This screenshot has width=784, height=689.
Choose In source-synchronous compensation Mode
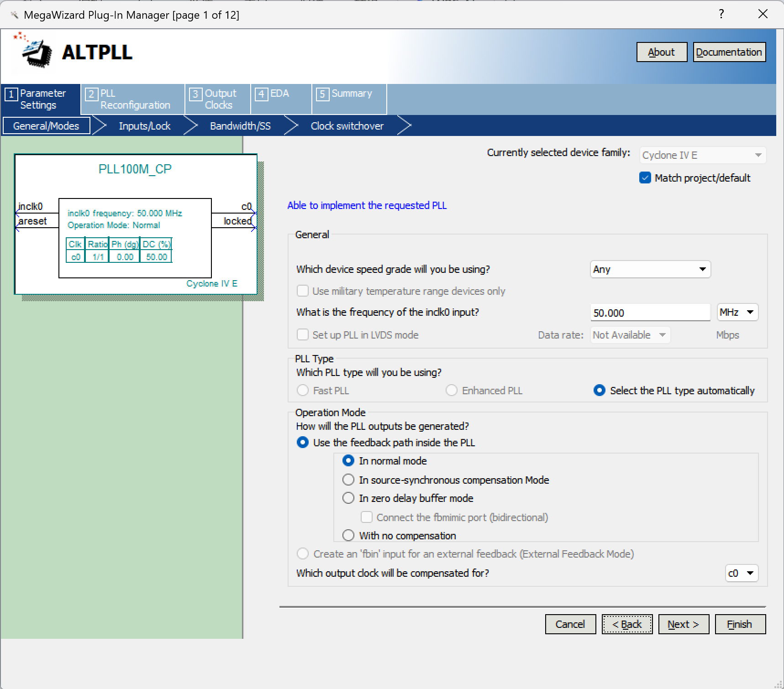(x=348, y=480)
